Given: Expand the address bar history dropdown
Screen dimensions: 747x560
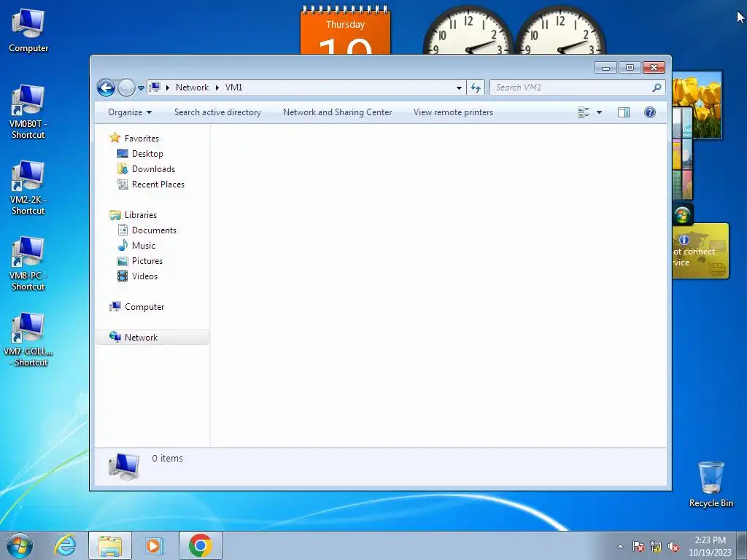Looking at the screenshot, I should (x=459, y=87).
